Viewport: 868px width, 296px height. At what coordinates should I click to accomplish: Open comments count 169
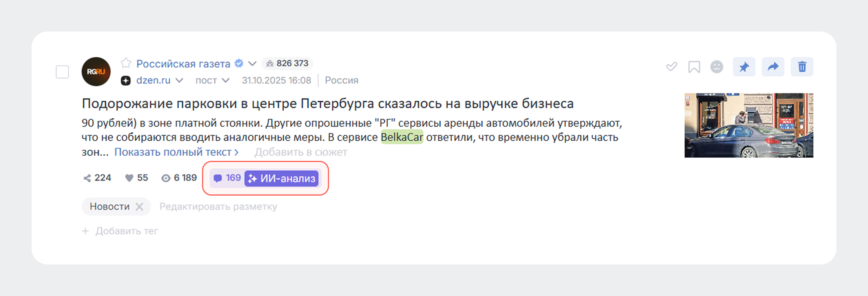(227, 178)
